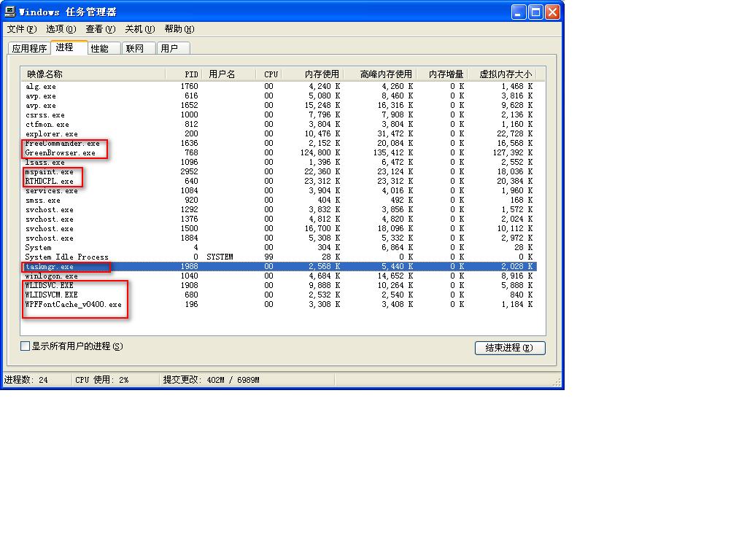Select the System process with PID 4
Screen dimensions: 747x560
[x=279, y=248]
